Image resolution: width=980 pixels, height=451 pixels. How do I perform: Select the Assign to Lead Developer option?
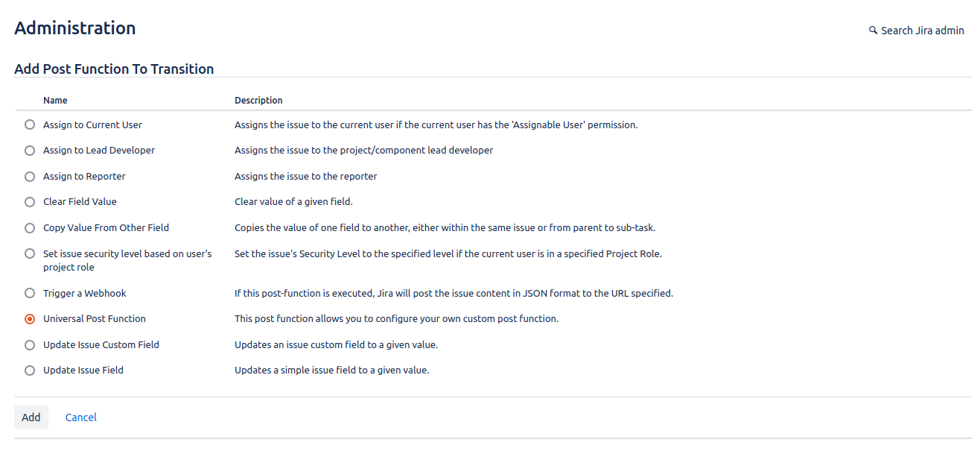(x=30, y=151)
